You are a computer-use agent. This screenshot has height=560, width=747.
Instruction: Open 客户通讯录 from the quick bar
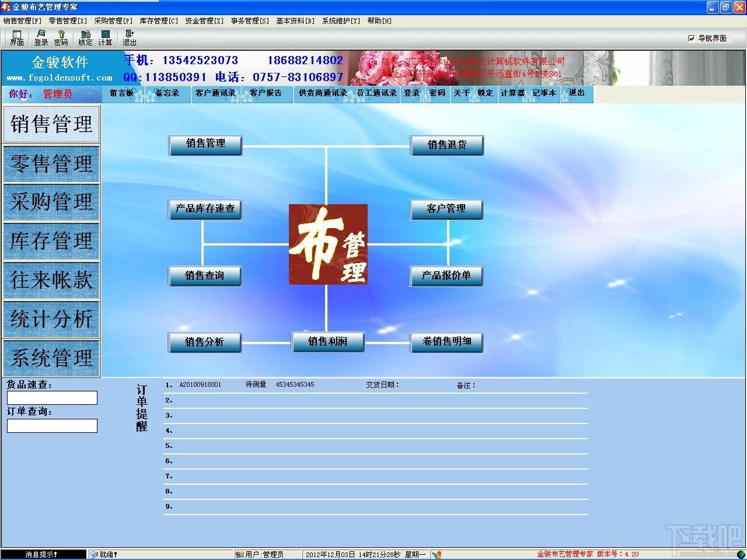coord(215,93)
